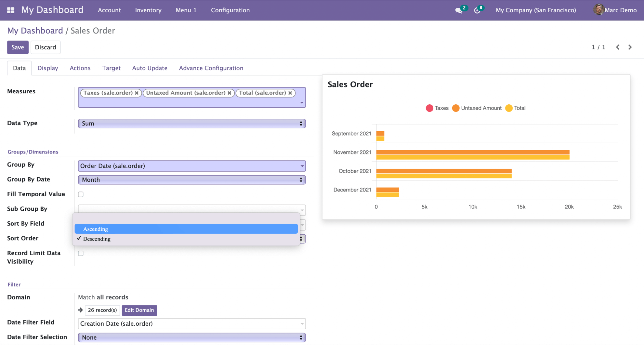Click the October 2021 Total bar
Viewport: 644px width, 345px height.
[x=444, y=176]
